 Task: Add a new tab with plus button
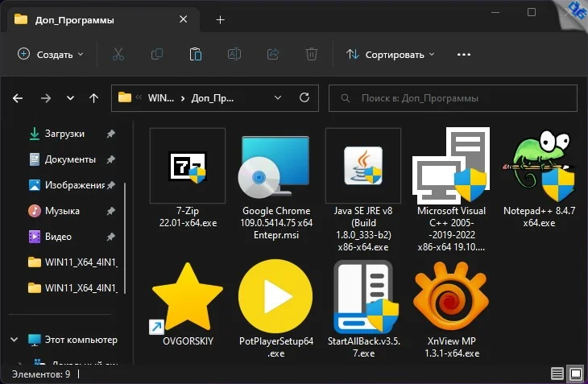click(220, 19)
